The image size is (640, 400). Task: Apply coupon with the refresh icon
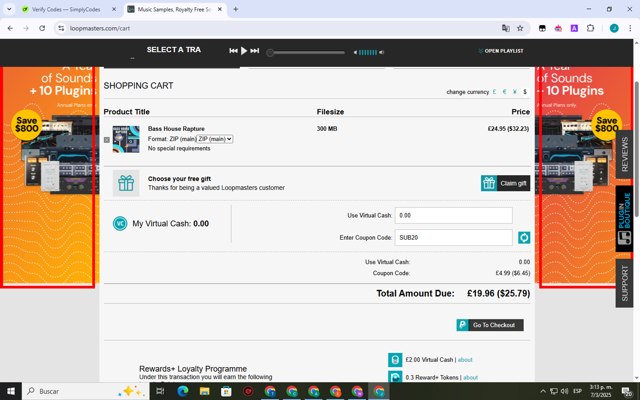pos(524,238)
